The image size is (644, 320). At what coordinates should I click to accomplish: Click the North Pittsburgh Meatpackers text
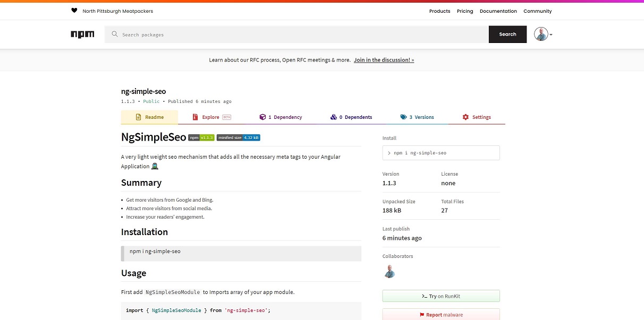(x=118, y=11)
